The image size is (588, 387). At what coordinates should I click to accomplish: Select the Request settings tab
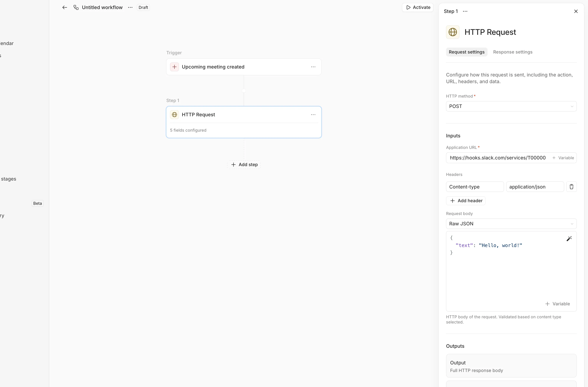pyautogui.click(x=466, y=52)
